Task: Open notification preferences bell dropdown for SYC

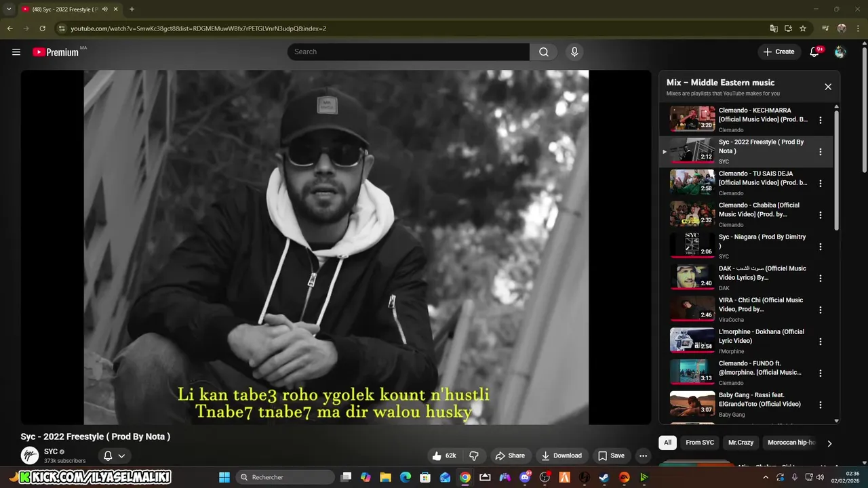Action: tap(114, 455)
